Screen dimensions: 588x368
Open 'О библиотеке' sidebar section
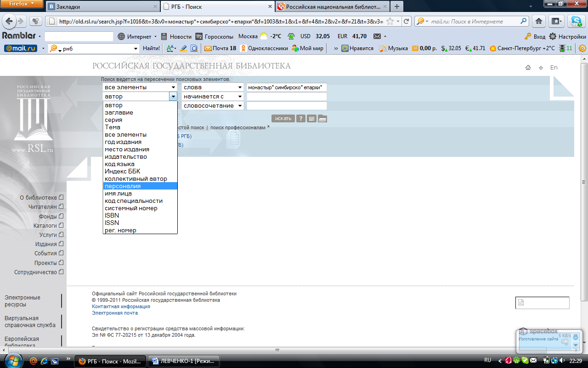pyautogui.click(x=38, y=197)
